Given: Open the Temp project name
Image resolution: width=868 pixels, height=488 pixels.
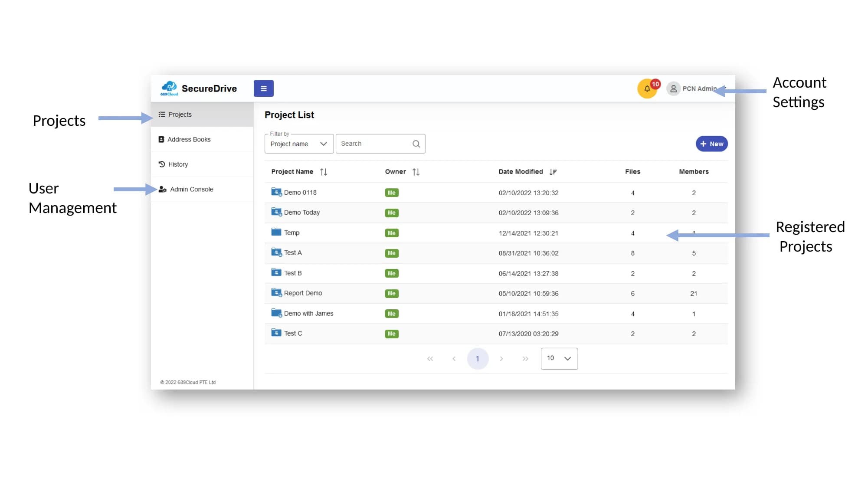Looking at the screenshot, I should click(x=292, y=233).
